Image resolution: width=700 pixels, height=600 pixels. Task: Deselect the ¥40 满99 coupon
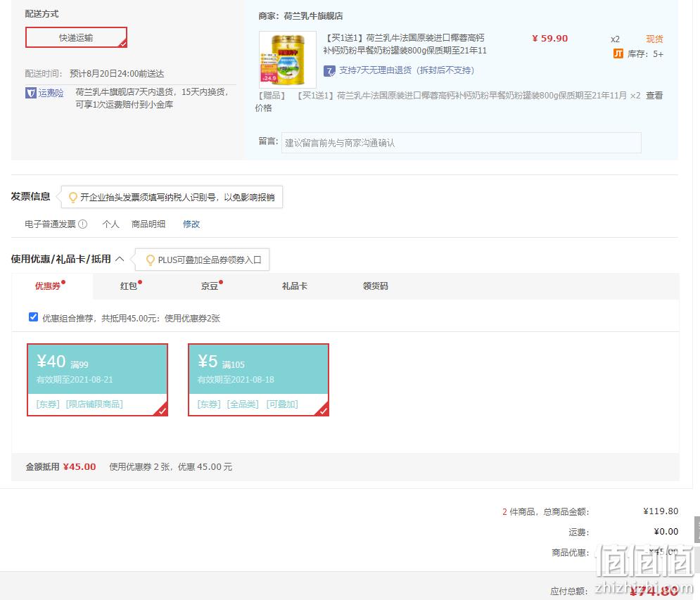pyautogui.click(x=97, y=380)
